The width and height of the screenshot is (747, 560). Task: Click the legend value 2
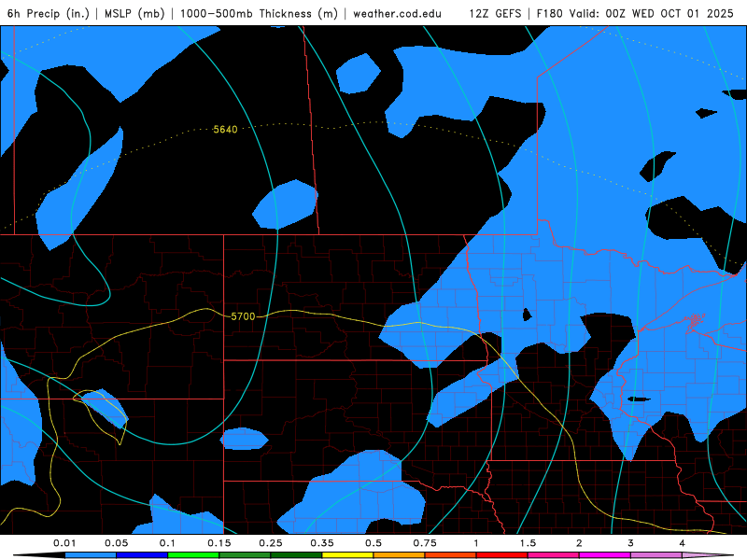pyautogui.click(x=579, y=543)
